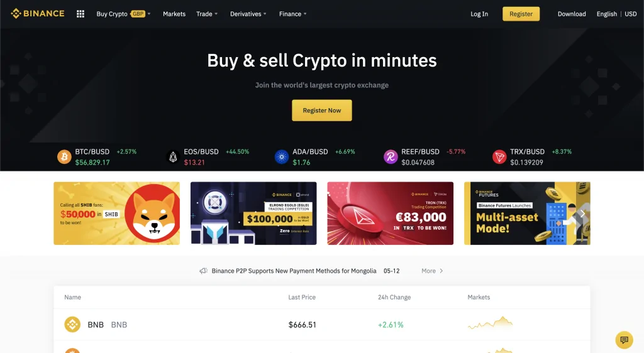The image size is (644, 353).
Task: Open the chat support icon
Action: 625,340
